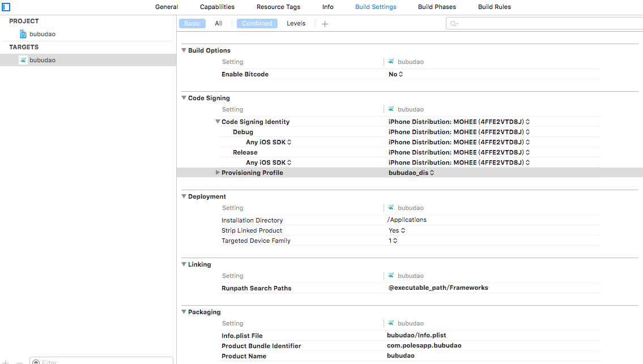Click target icon in Linking header row

(391, 276)
